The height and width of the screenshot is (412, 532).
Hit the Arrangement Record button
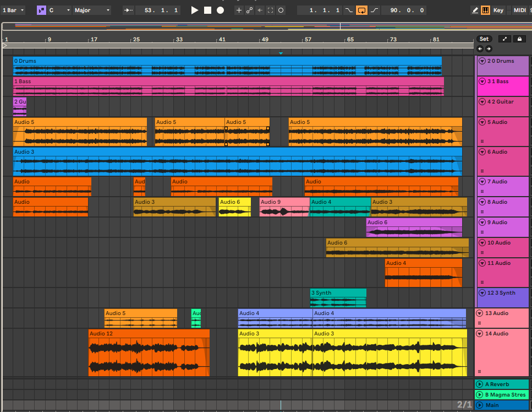click(x=220, y=10)
